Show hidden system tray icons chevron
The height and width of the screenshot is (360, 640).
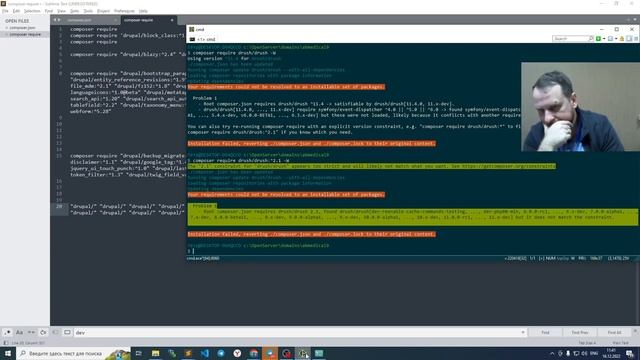coord(552,353)
